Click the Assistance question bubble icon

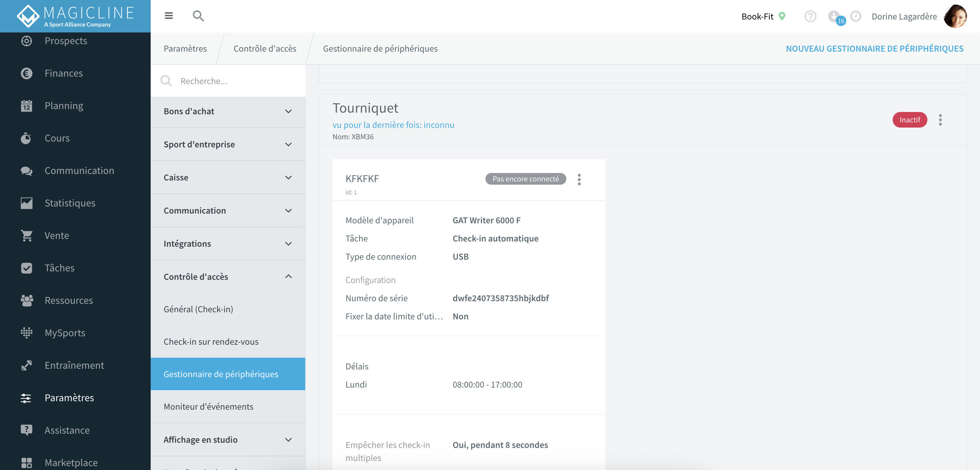pos(26,430)
